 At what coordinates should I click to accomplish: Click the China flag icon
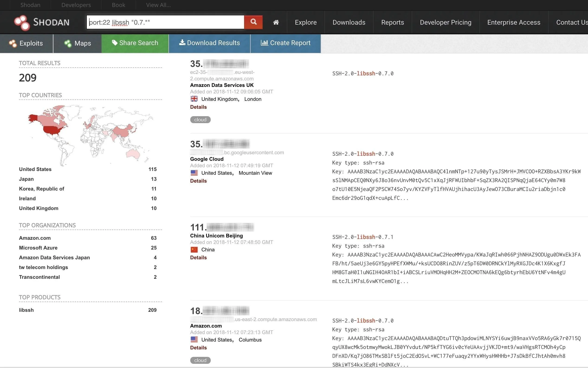[194, 250]
